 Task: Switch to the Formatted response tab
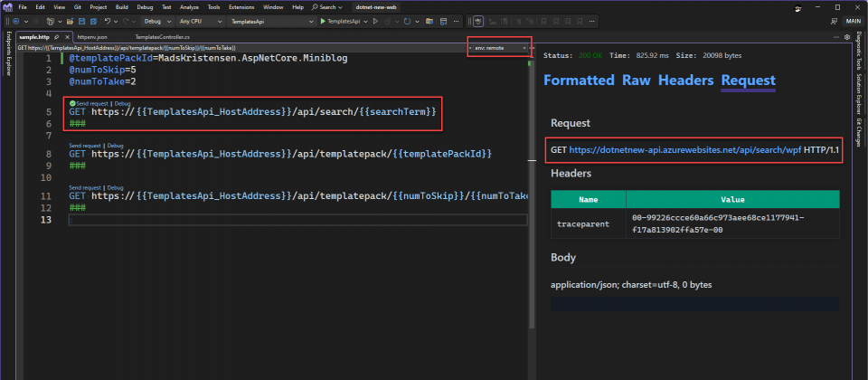click(579, 80)
